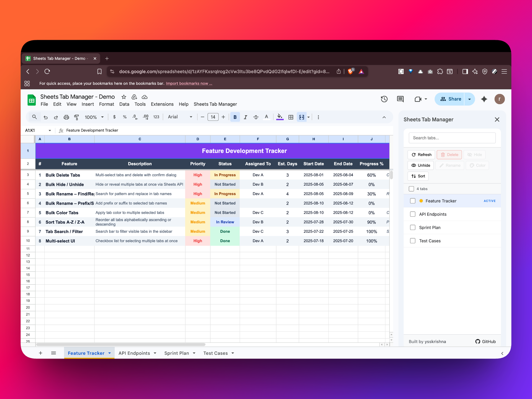Select the API Endpoints checkbox in sidebar
The width and height of the screenshot is (532, 399).
(x=413, y=214)
